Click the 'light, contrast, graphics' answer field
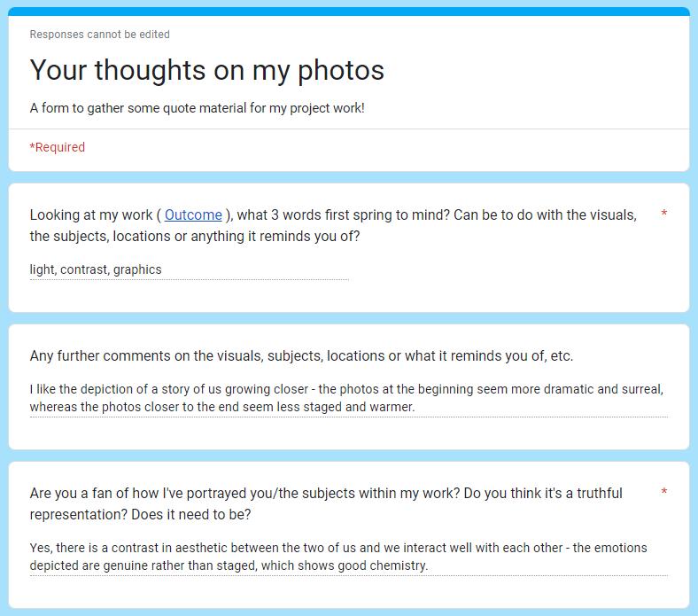 (190, 270)
